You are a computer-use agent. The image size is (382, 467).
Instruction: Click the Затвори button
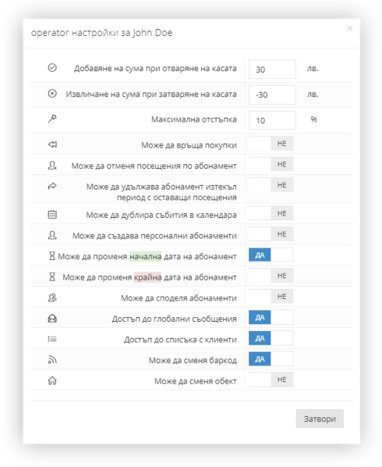(320, 419)
